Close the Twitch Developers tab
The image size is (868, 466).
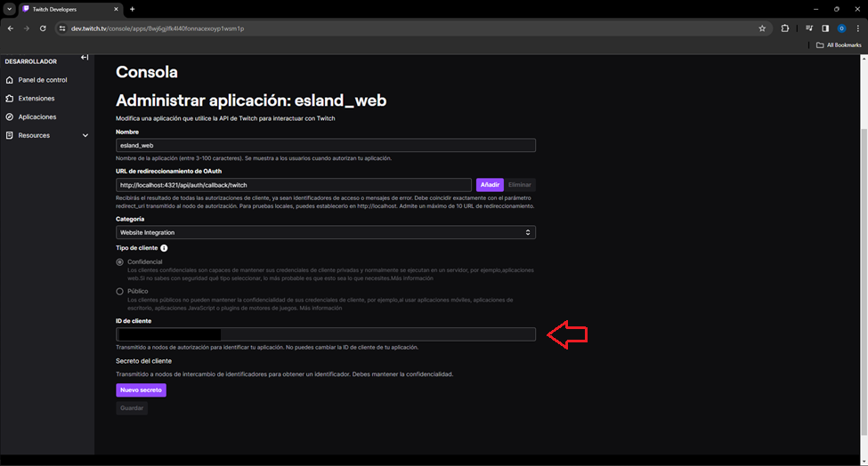tap(116, 10)
